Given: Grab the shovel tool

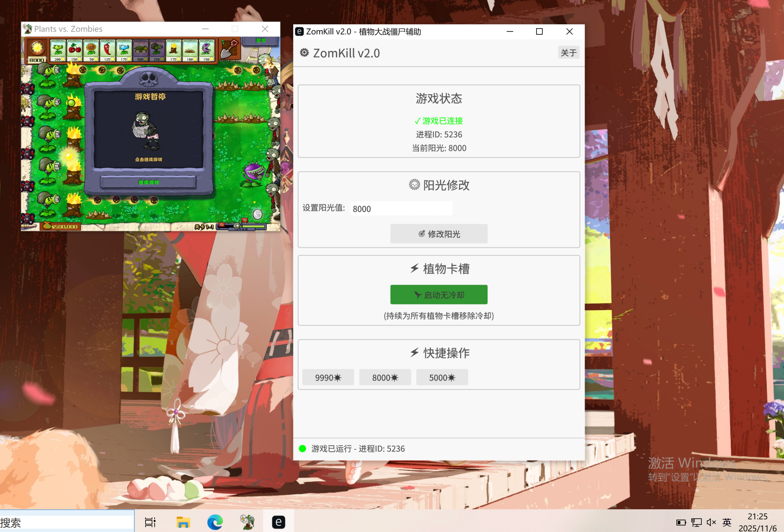Looking at the screenshot, I should pos(229,49).
